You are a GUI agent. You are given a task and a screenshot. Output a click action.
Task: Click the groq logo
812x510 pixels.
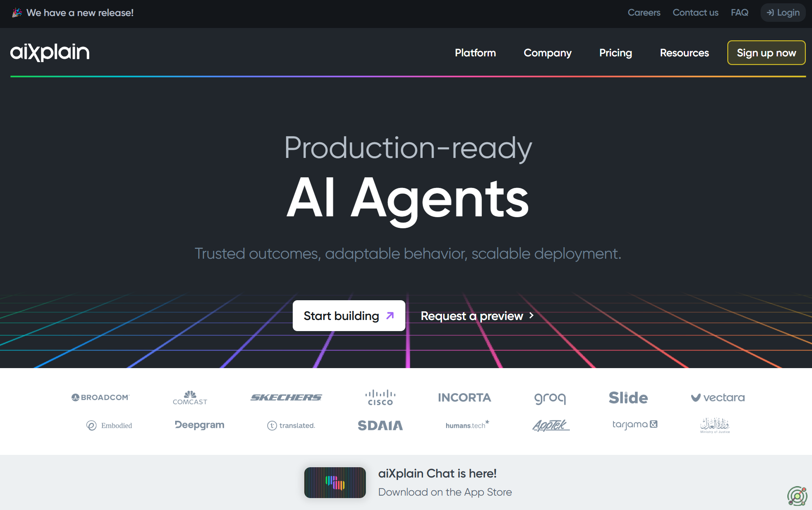click(550, 398)
